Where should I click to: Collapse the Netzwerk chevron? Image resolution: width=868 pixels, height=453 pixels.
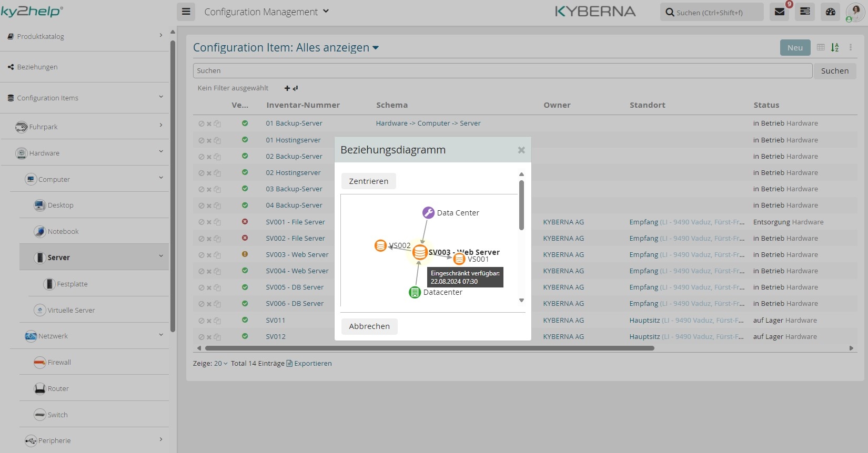(161, 334)
